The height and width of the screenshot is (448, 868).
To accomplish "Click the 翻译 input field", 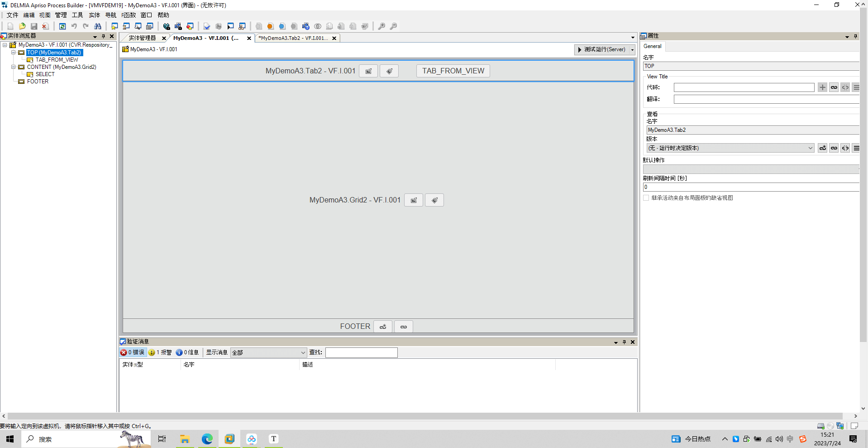I will [x=766, y=99].
